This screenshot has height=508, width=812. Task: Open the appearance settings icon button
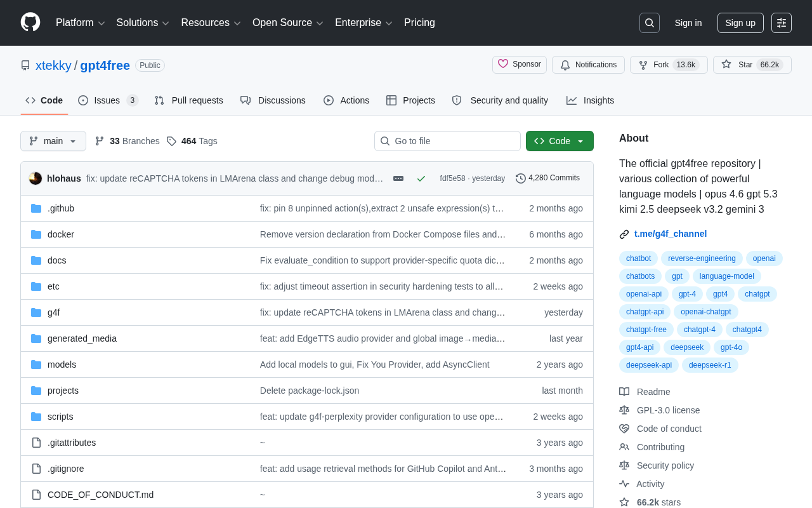[782, 23]
